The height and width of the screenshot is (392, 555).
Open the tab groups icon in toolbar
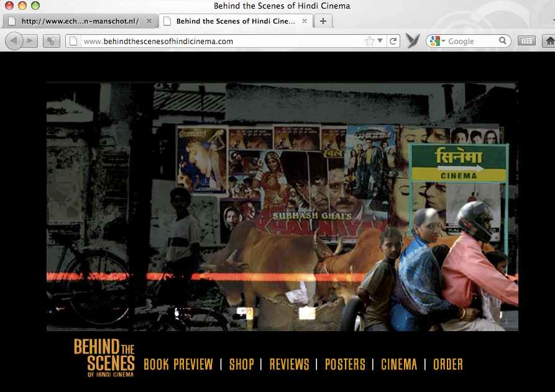point(52,41)
